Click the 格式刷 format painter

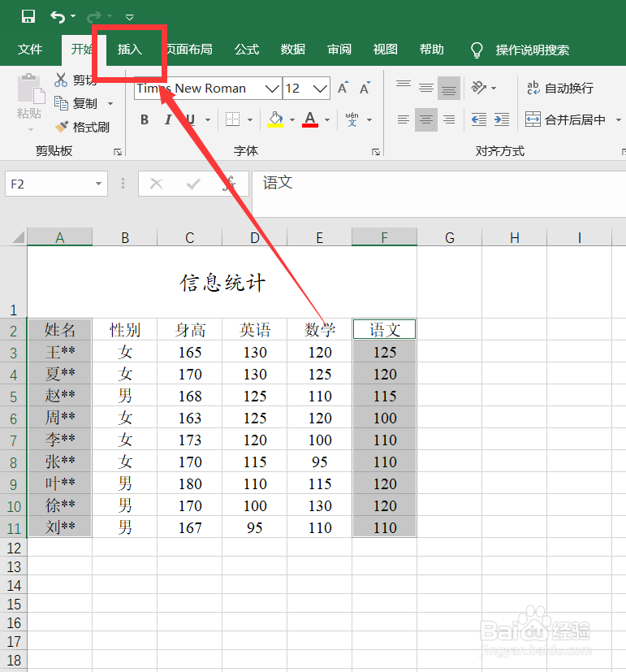coord(82,127)
